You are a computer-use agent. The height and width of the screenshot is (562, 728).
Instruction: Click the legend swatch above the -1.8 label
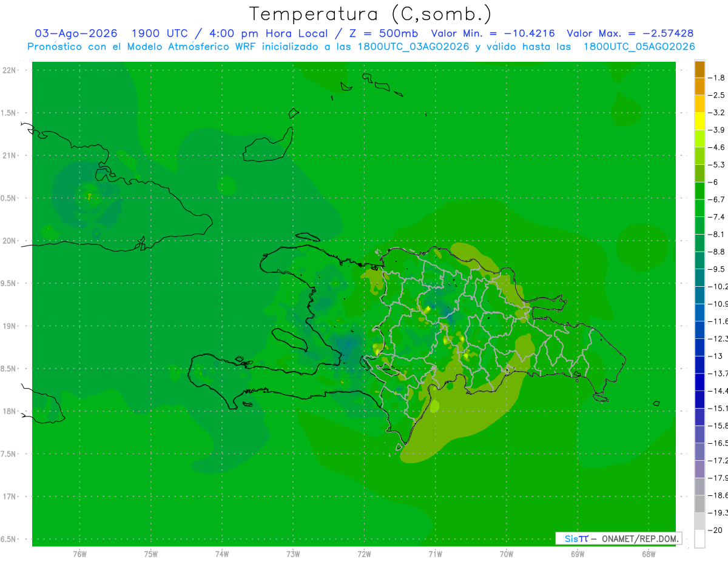click(x=699, y=69)
